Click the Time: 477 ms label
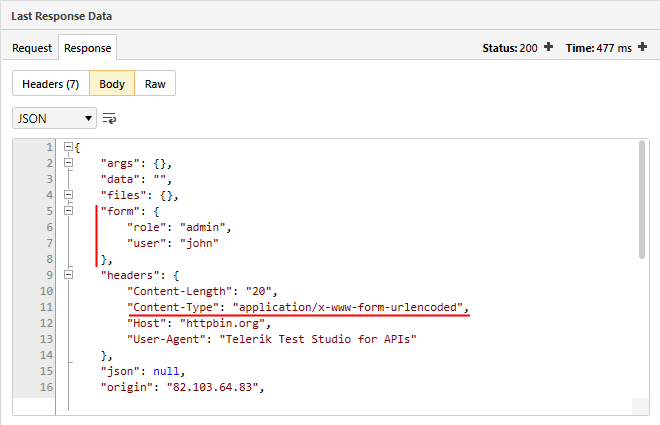The width and height of the screenshot is (660, 425). [x=599, y=48]
